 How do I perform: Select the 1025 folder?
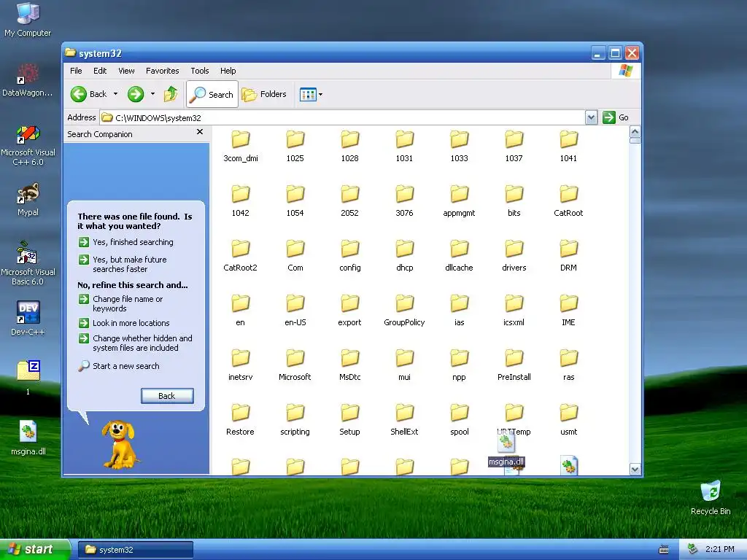coord(295,147)
